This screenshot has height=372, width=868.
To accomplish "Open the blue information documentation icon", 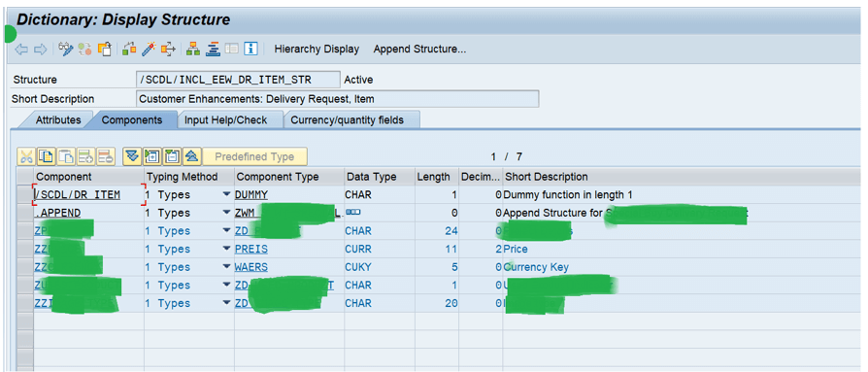I will coord(251,50).
